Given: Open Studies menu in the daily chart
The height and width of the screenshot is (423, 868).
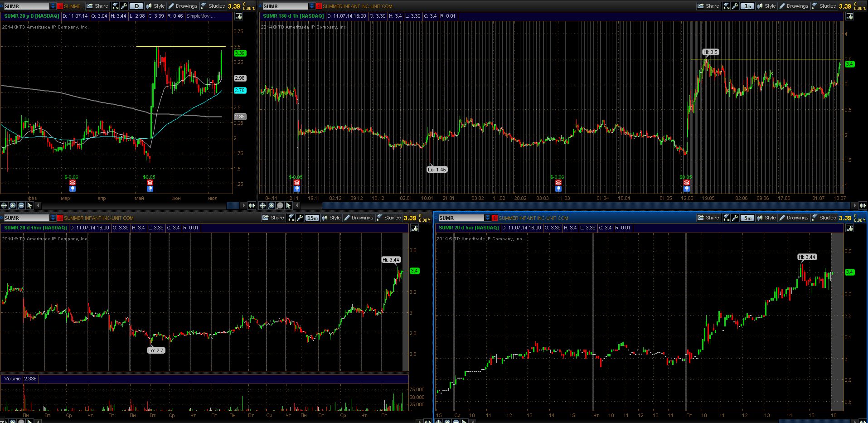Looking at the screenshot, I should [x=213, y=6].
